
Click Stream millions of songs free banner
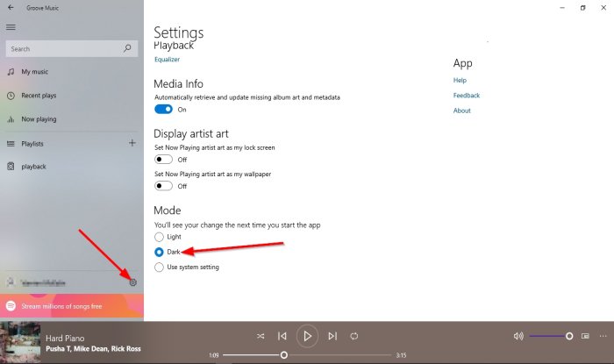[72, 306]
